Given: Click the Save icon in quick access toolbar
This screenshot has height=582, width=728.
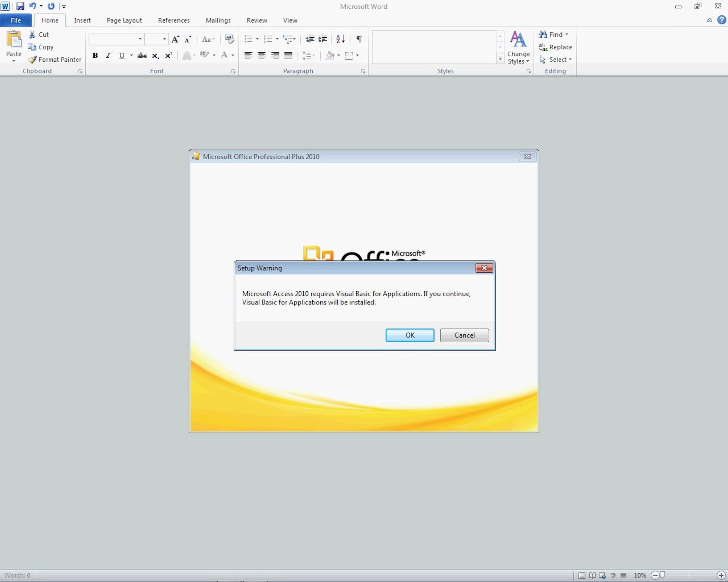Looking at the screenshot, I should (x=20, y=6).
